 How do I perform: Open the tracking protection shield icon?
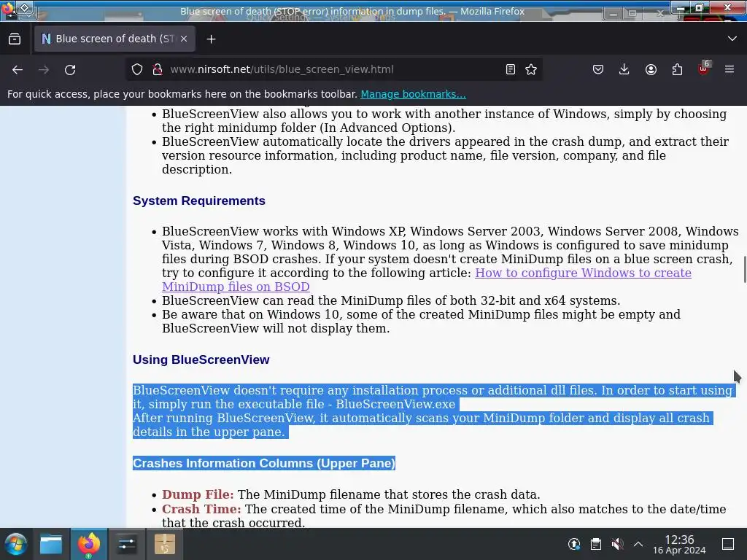(x=137, y=69)
